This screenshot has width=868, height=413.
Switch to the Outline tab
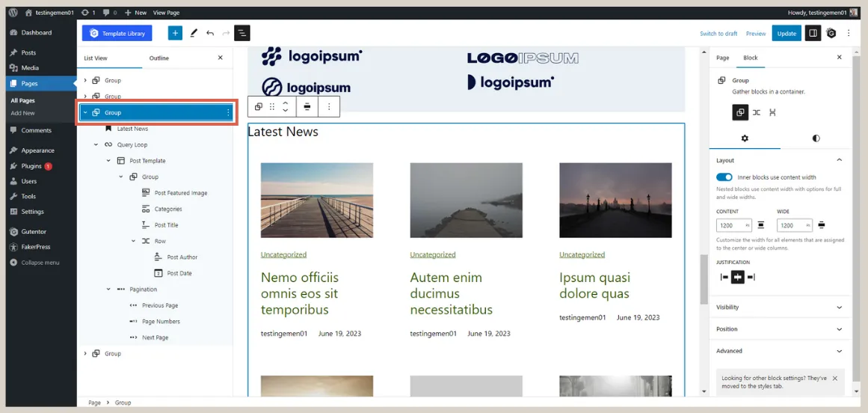pos(159,58)
